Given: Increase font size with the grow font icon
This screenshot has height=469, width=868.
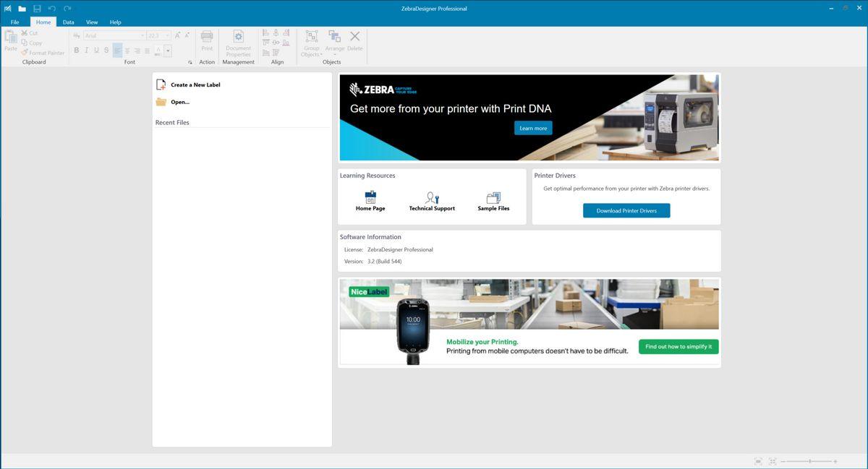Looking at the screenshot, I should (x=178, y=35).
